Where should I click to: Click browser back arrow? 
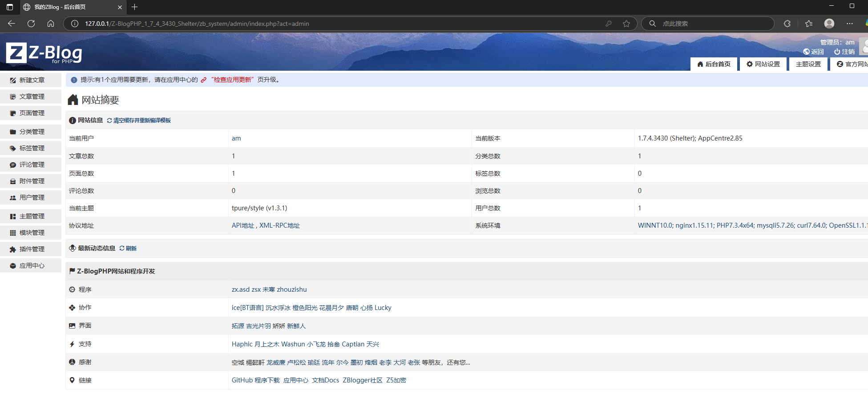coord(12,24)
